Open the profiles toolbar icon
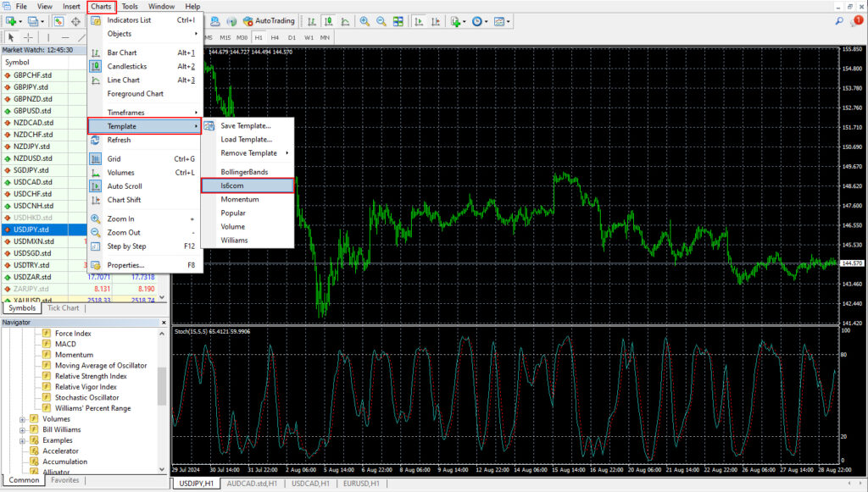The image size is (868, 492). pyautogui.click(x=34, y=21)
